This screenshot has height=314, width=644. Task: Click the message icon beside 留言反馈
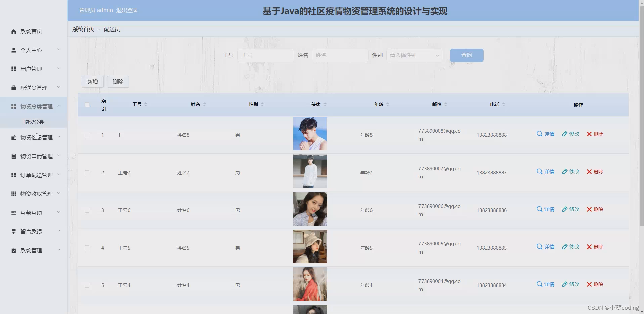[x=14, y=231]
